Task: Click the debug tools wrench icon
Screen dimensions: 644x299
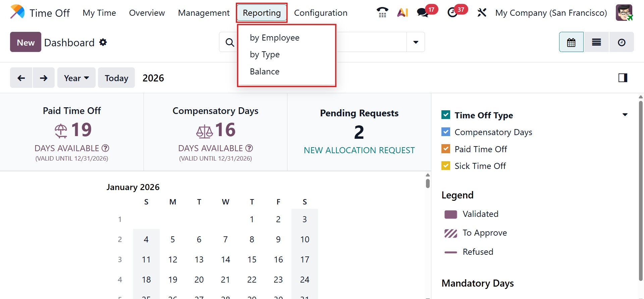Action: [482, 13]
